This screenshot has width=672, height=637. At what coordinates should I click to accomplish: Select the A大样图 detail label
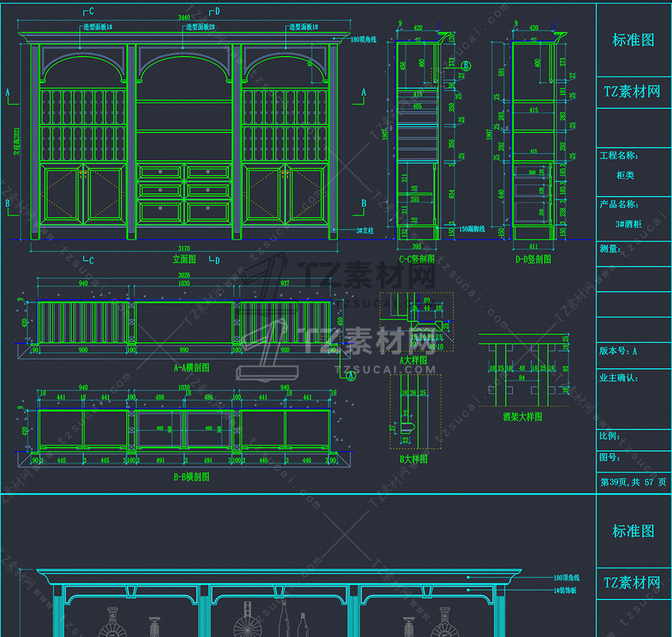tap(413, 360)
